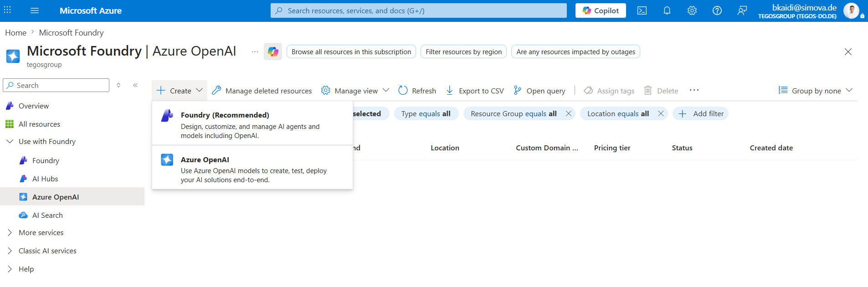Open the hamburger portal menu
The image size is (868, 287).
(35, 10)
